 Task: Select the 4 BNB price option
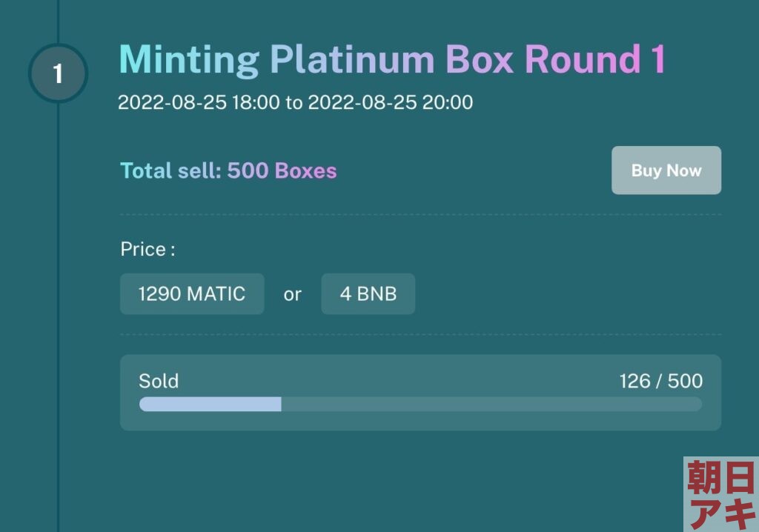pos(368,294)
